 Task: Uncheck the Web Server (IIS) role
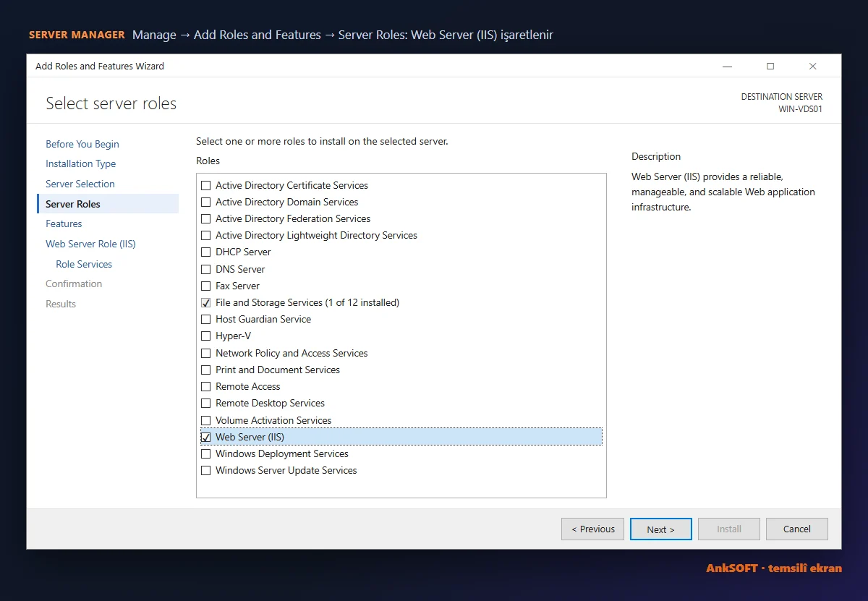[x=206, y=438]
